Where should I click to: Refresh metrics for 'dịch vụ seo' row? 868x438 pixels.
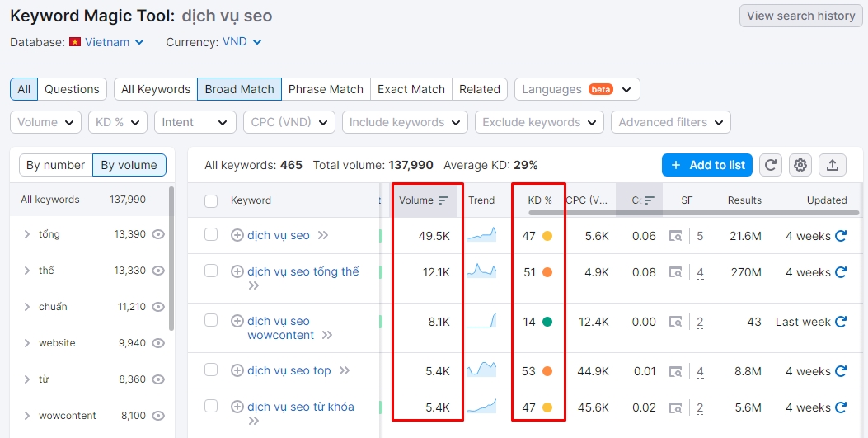840,236
